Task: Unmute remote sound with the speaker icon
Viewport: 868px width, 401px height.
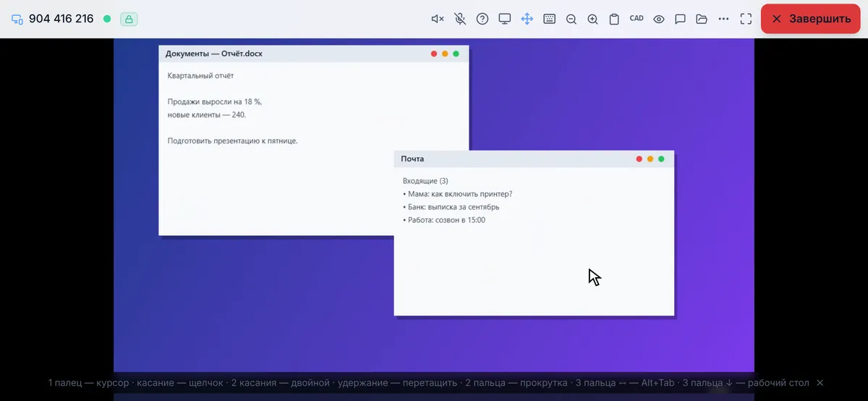Action: click(438, 19)
